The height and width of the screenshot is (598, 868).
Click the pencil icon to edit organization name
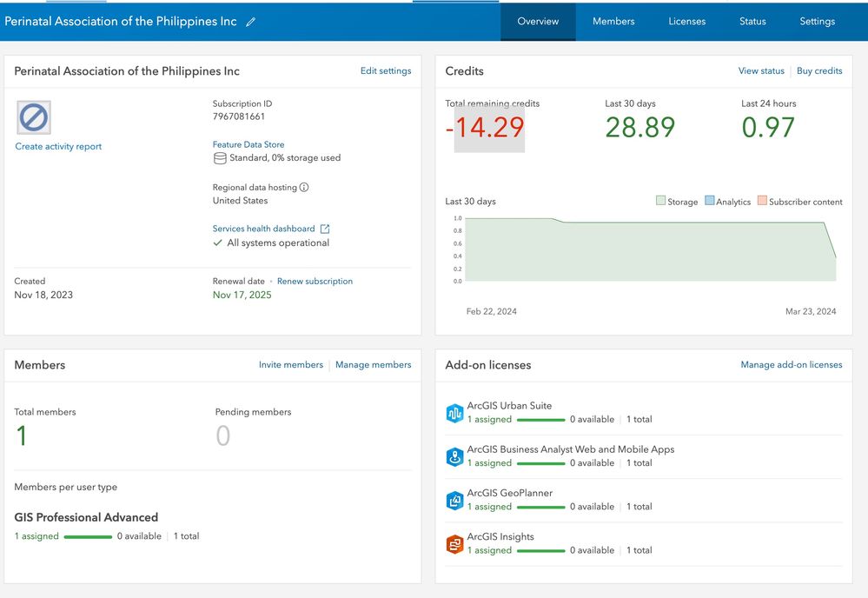point(251,23)
